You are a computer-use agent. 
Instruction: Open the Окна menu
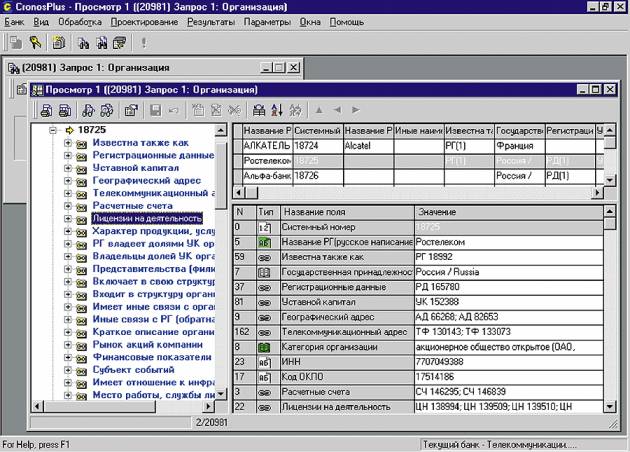[310, 22]
